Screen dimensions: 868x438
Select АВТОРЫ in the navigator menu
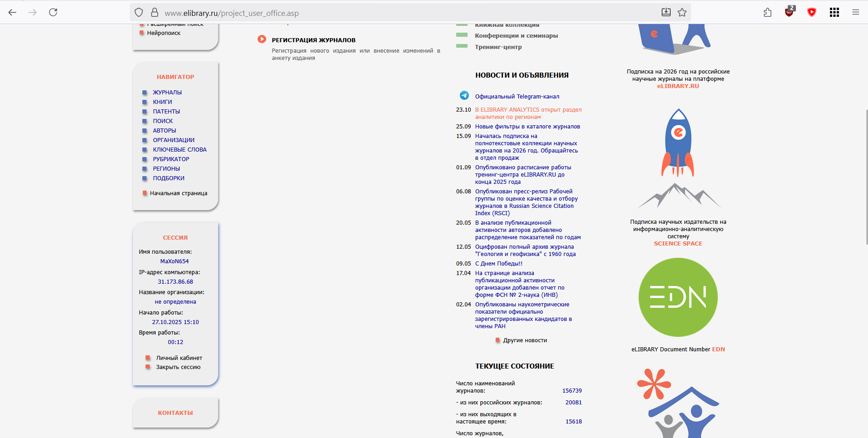(164, 131)
